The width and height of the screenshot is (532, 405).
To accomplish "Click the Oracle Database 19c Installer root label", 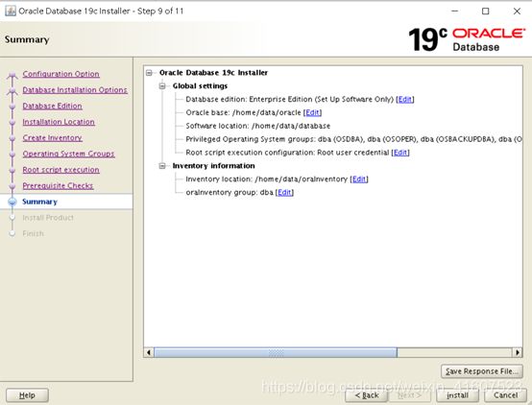I will [x=213, y=73].
